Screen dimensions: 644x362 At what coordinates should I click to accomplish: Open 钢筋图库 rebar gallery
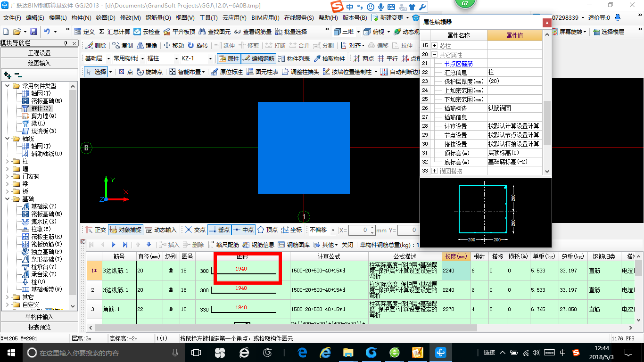point(294,245)
